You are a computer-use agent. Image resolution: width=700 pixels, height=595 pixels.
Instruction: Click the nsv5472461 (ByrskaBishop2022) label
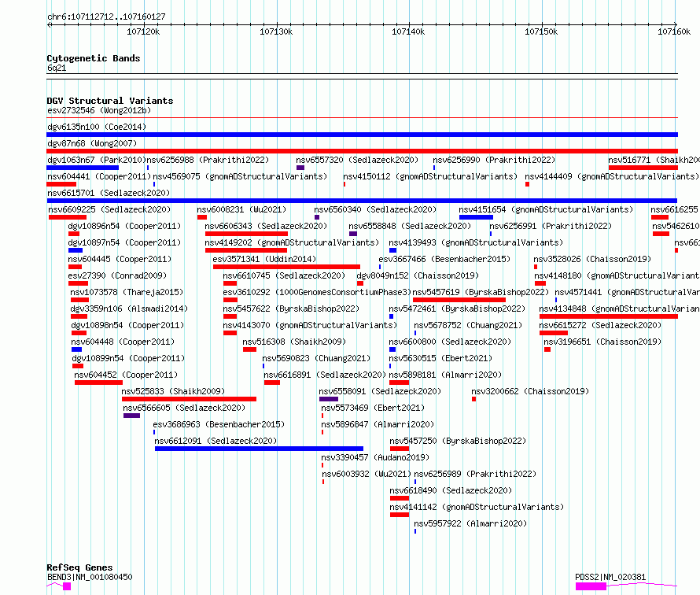(457, 309)
